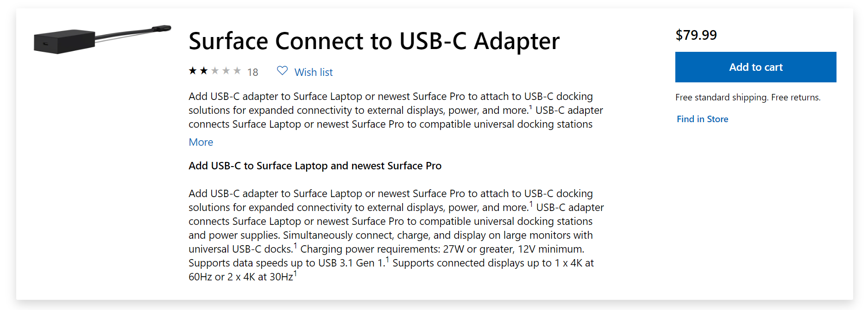Select the fifth gray rating star

tap(237, 71)
